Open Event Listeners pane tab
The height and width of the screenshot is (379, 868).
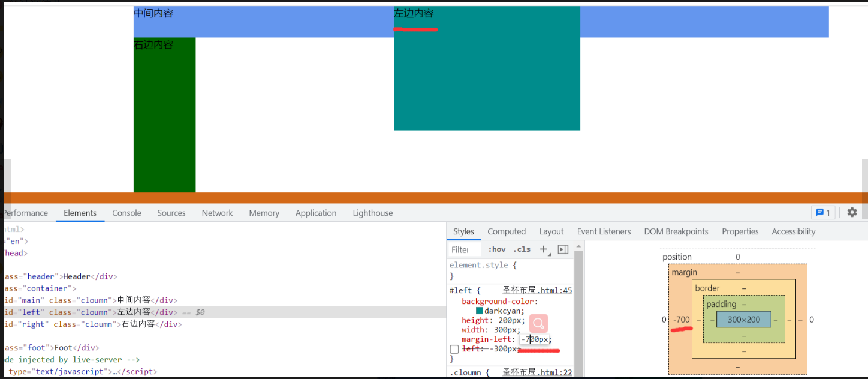pyautogui.click(x=604, y=231)
